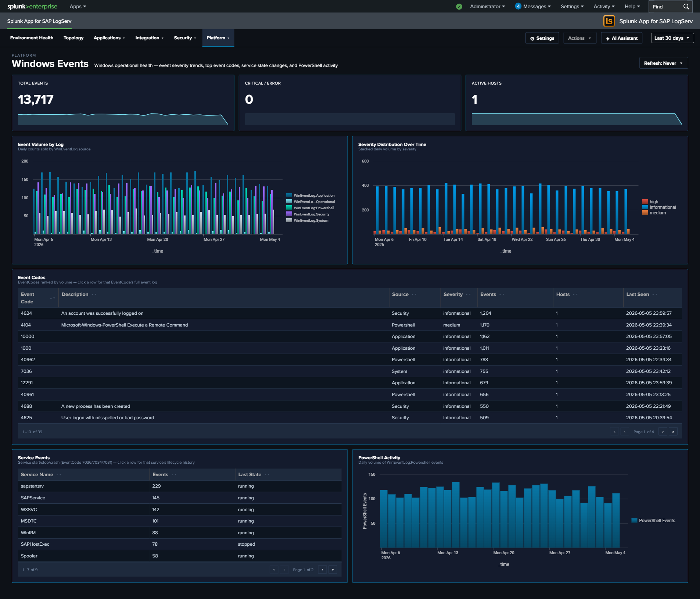700x599 pixels.
Task: Go to the next page of Event Codes
Action: coord(663,432)
